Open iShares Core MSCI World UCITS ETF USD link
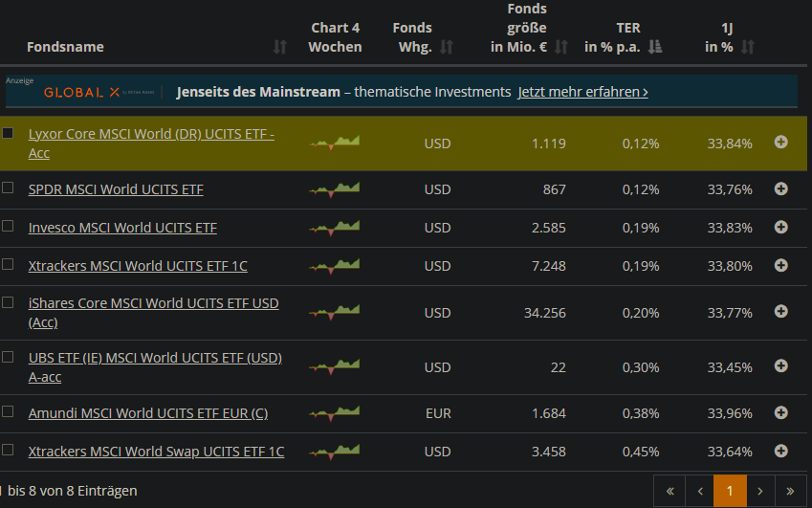The image size is (812, 508). pos(153,313)
